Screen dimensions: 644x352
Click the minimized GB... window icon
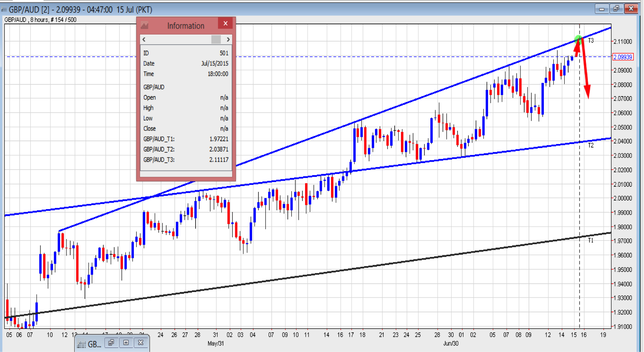tap(81, 345)
